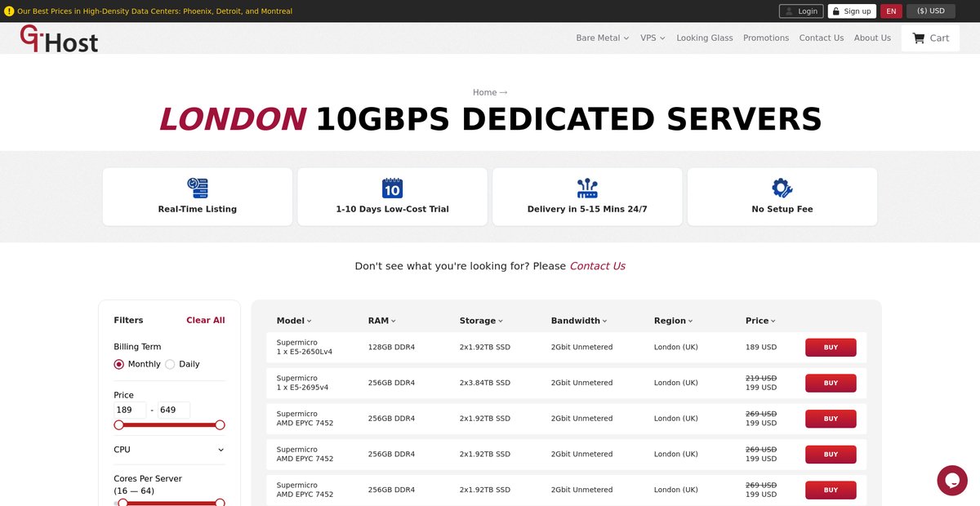The image size is (980, 506).
Task: Switch language via EN button
Action: 891,11
